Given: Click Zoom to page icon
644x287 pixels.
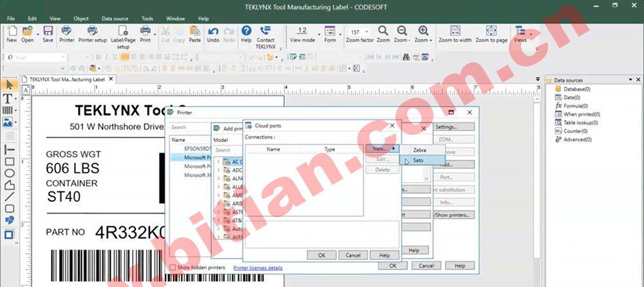Looking at the screenshot, I should click(x=491, y=31).
